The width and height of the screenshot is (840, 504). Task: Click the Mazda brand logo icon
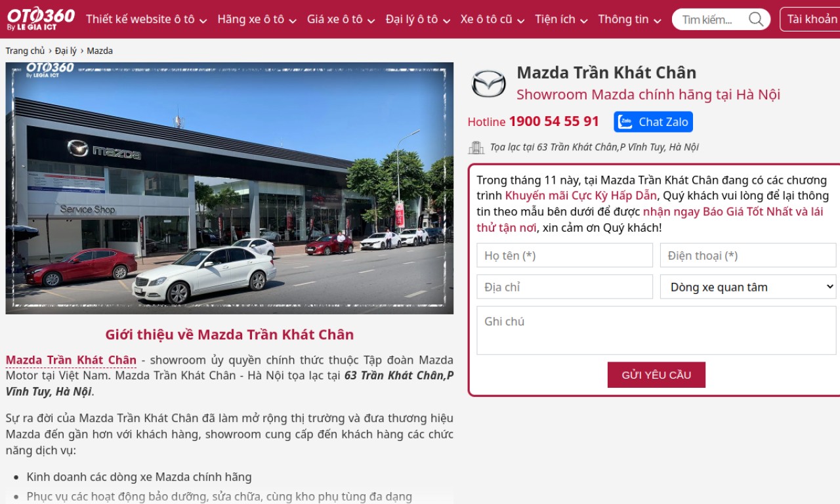click(489, 83)
